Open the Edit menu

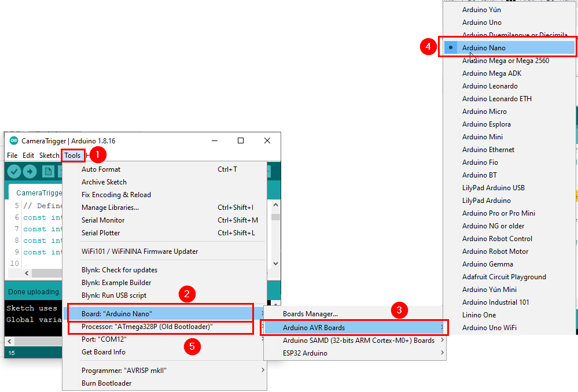[x=28, y=156]
